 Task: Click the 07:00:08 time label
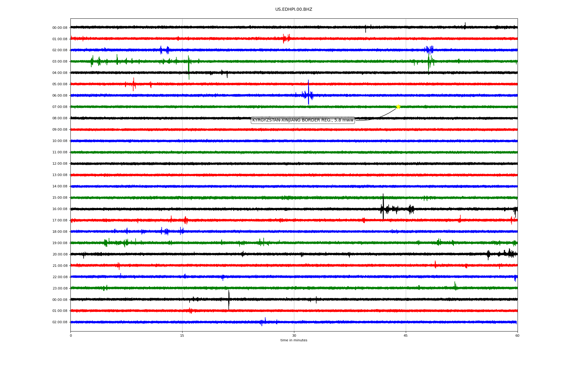point(60,107)
